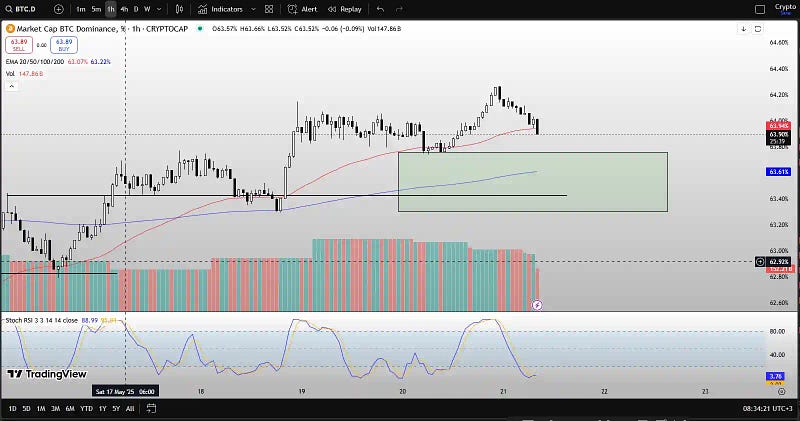
Task: Click the downward arrow pane button
Action: point(743,29)
